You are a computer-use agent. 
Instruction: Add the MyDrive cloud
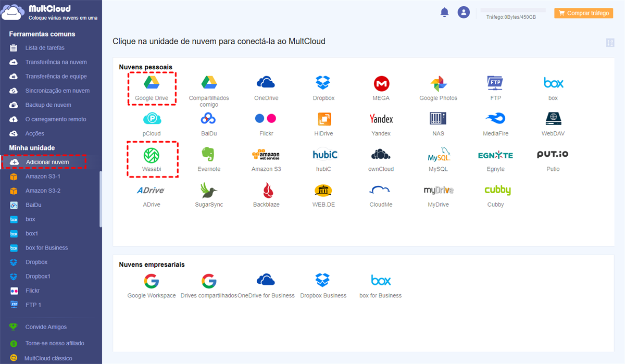click(x=438, y=195)
